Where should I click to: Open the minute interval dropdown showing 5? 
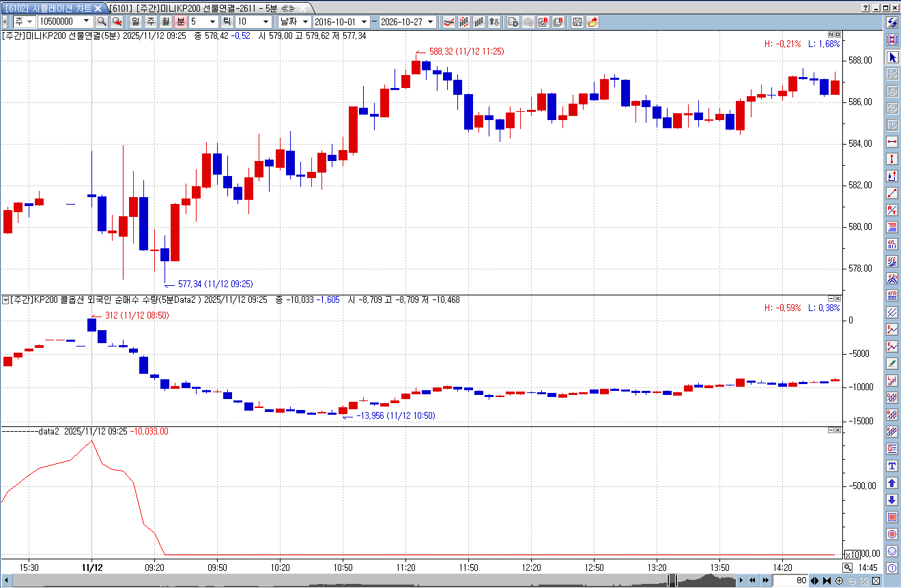click(212, 22)
